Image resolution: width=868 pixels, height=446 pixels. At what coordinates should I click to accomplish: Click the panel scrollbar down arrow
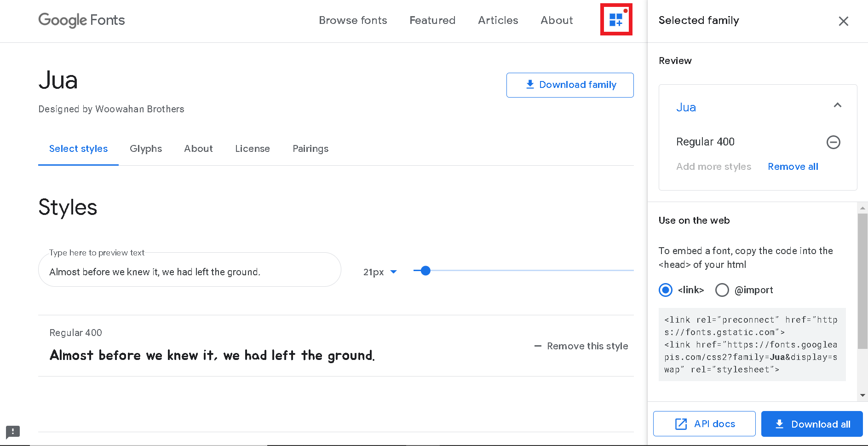[x=863, y=395]
